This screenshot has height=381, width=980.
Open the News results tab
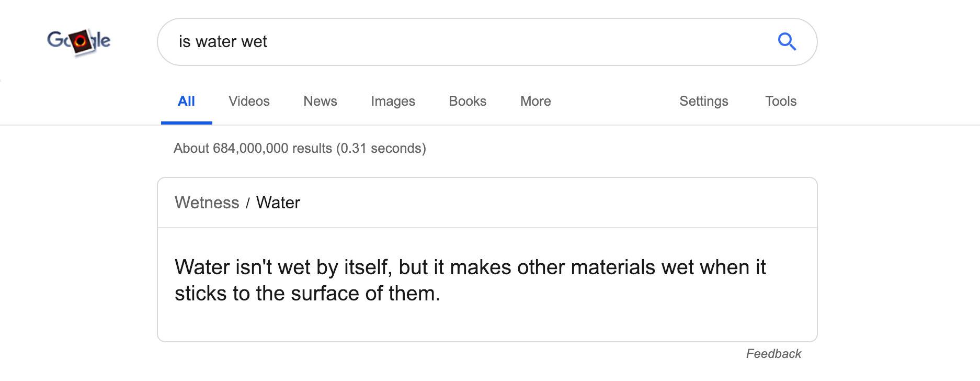(x=320, y=102)
